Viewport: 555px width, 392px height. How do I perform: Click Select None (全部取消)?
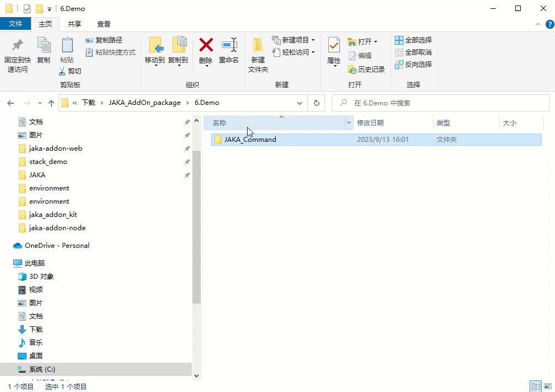[413, 52]
